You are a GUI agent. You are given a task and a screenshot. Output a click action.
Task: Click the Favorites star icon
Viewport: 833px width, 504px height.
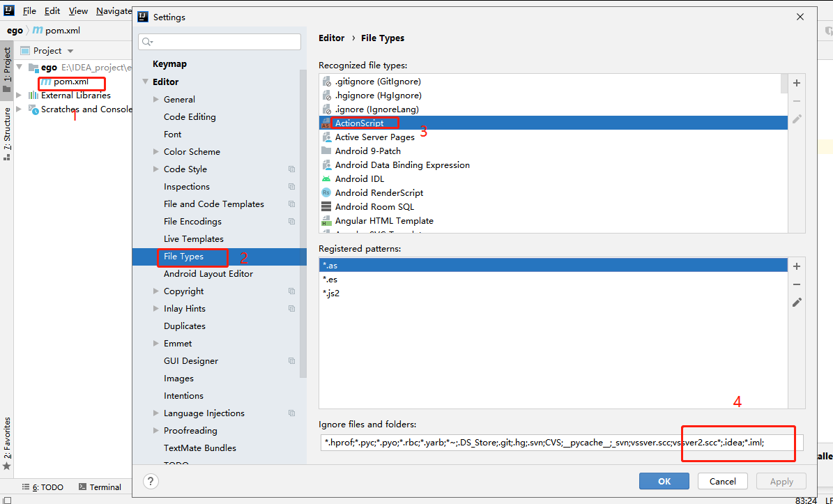[7, 466]
